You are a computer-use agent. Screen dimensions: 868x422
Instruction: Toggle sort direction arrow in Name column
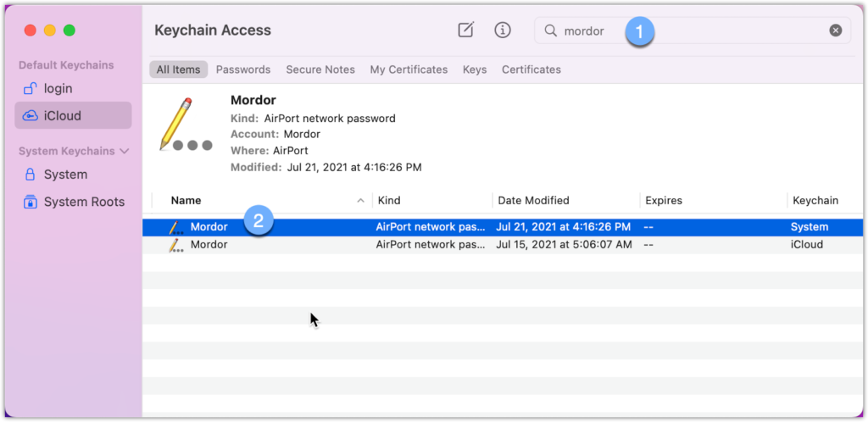click(361, 201)
